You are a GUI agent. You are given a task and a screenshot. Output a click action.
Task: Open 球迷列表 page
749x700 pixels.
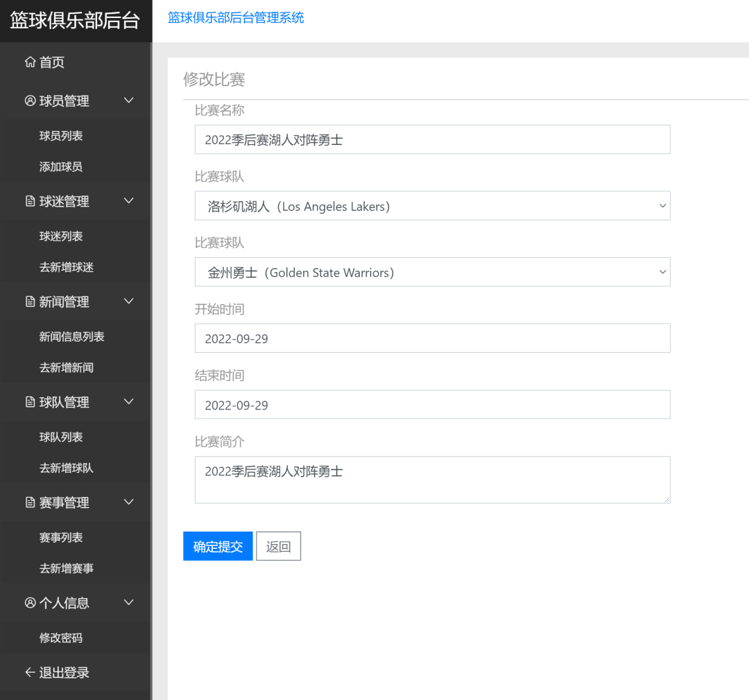tap(61, 236)
